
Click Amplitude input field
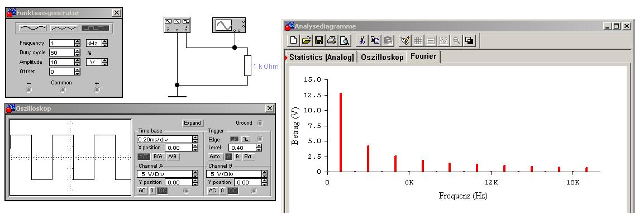pos(62,62)
